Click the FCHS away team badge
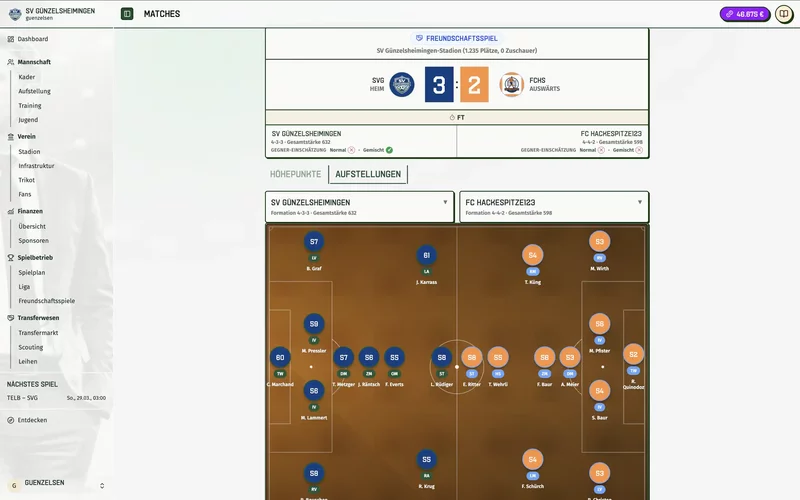Screen dimensions: 800x500 [x=511, y=85]
